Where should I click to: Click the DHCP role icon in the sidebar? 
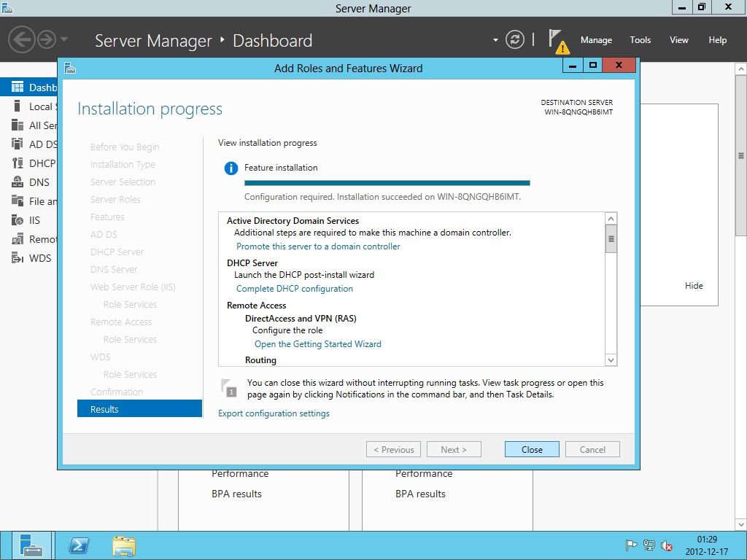click(18, 163)
